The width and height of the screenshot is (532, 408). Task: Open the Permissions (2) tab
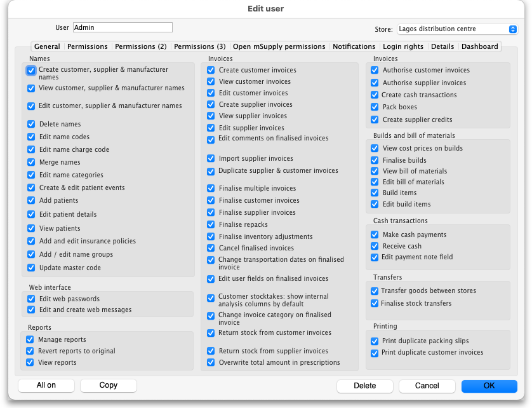coord(140,46)
